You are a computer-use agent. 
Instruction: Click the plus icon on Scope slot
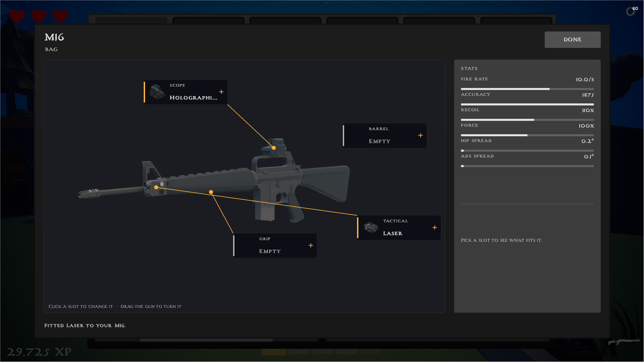click(x=221, y=92)
